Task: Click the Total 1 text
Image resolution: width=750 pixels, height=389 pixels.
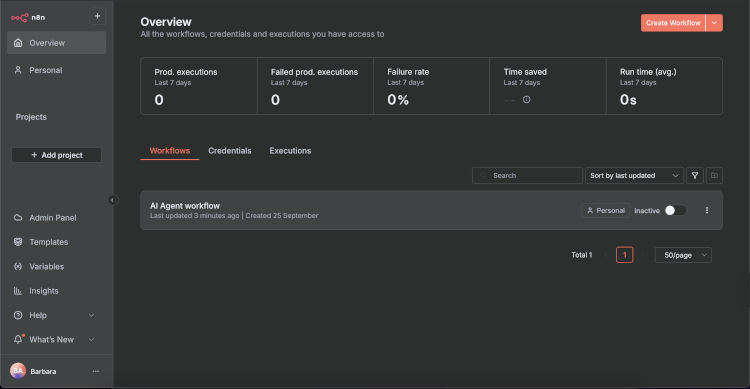Action: tap(582, 255)
